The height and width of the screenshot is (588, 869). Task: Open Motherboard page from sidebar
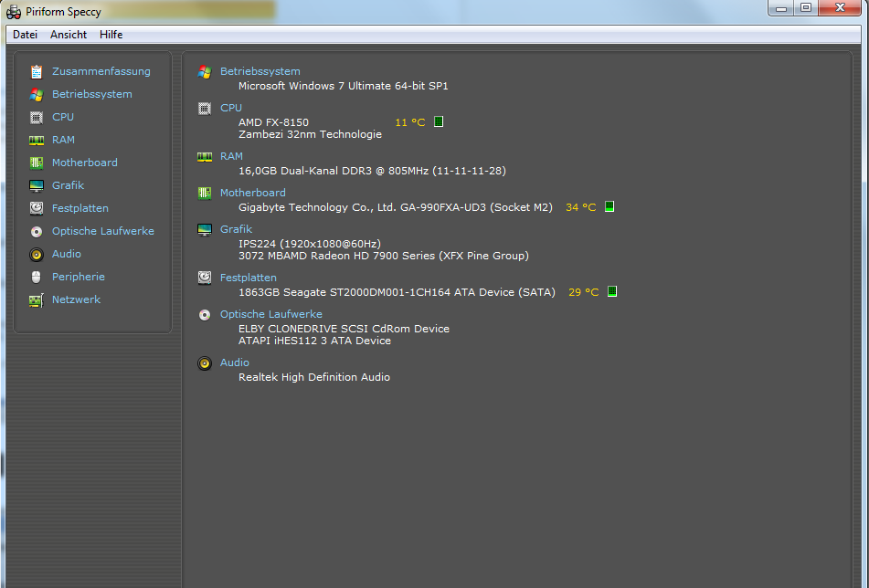coord(84,163)
